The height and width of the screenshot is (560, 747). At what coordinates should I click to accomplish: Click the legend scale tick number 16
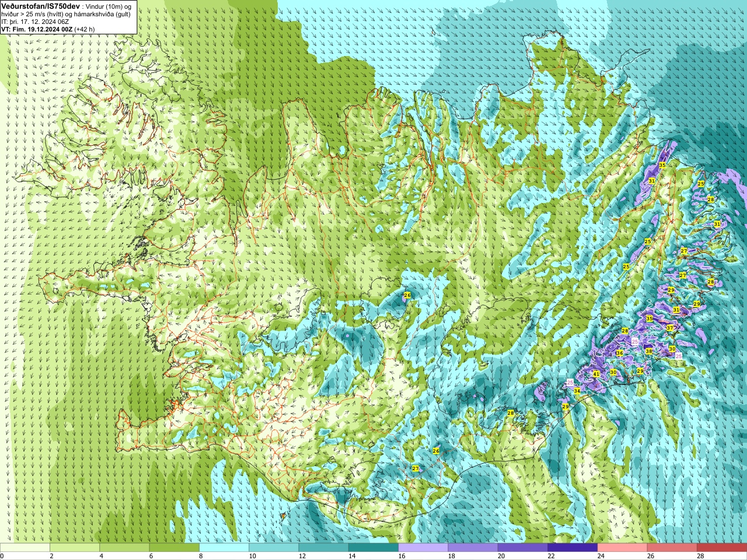(403, 556)
